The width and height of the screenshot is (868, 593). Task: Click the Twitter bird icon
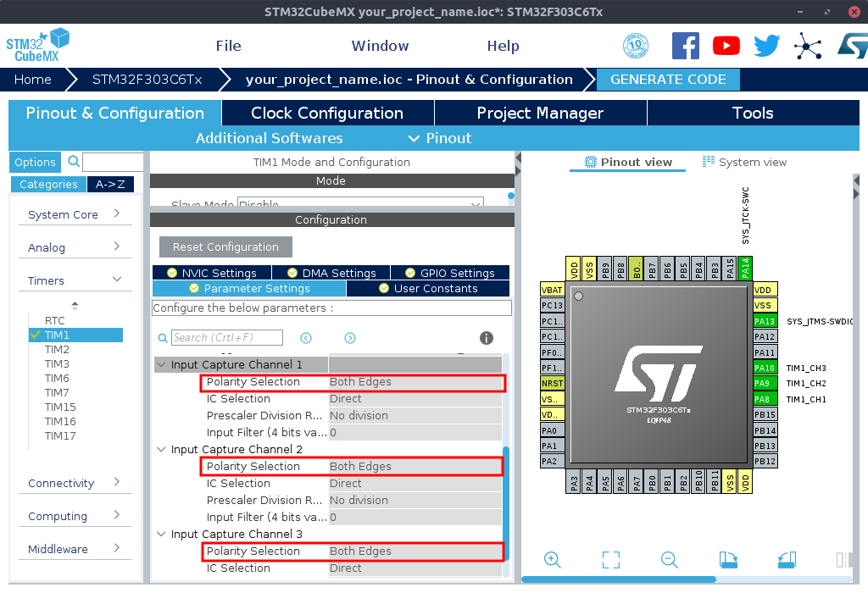(x=766, y=46)
